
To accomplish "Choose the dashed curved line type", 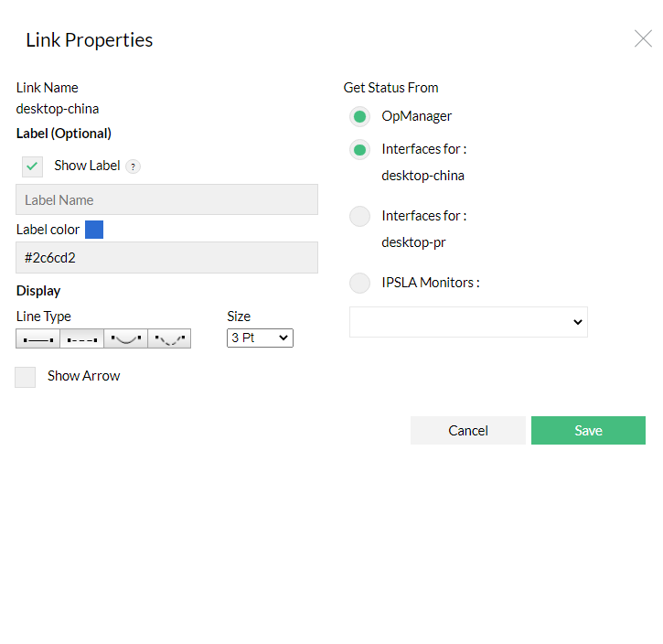I will 169,338.
